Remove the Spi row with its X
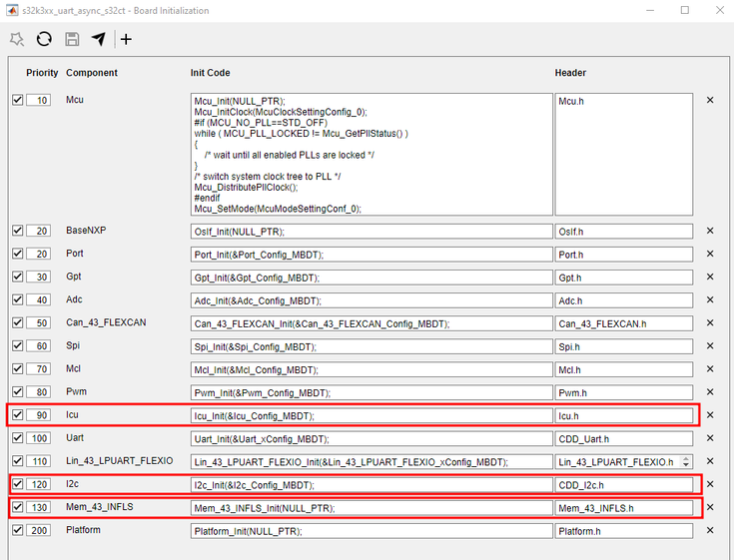 pos(710,345)
